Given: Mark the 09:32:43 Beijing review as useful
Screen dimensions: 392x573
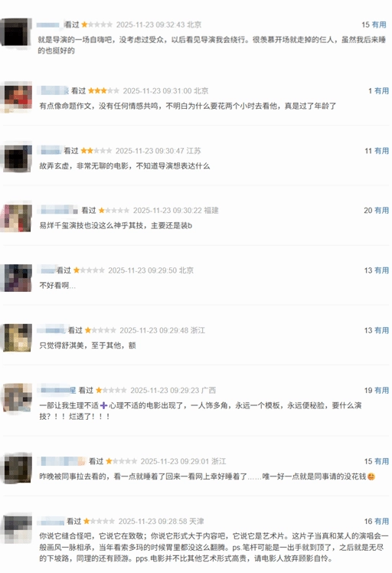Looking at the screenshot, I should 379,25.
